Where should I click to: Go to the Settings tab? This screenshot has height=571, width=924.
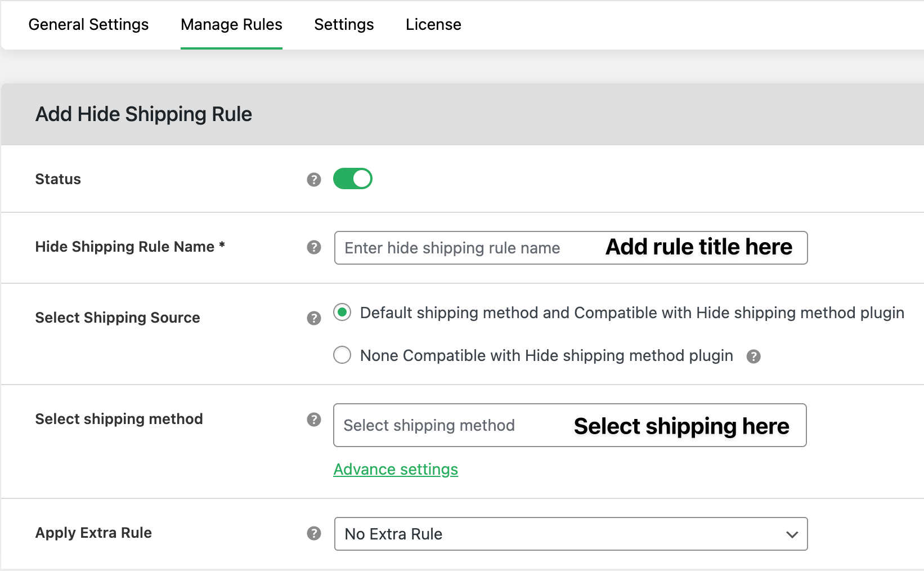343,24
